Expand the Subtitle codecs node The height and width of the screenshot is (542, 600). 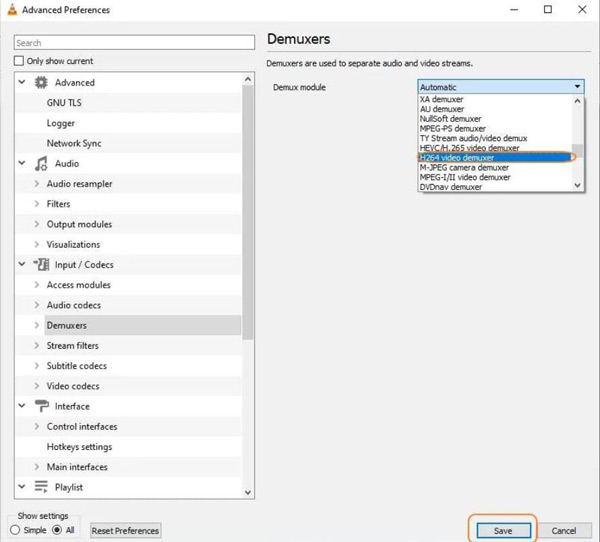click(37, 366)
